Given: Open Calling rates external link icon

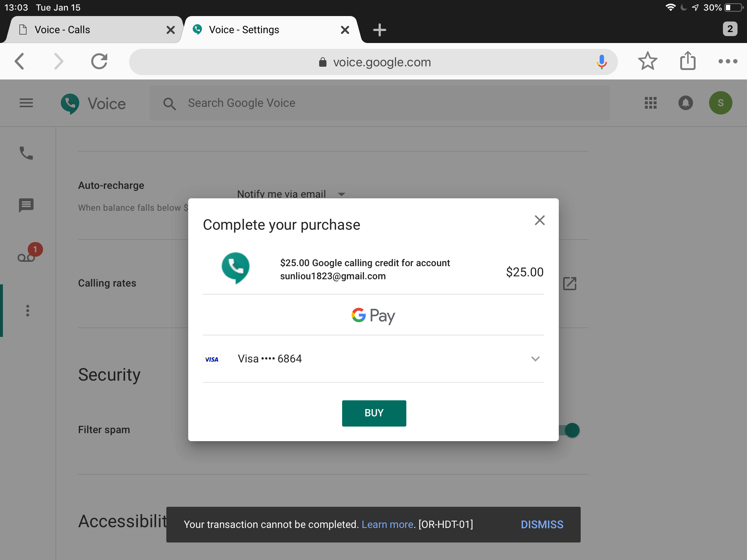Looking at the screenshot, I should 569,284.
